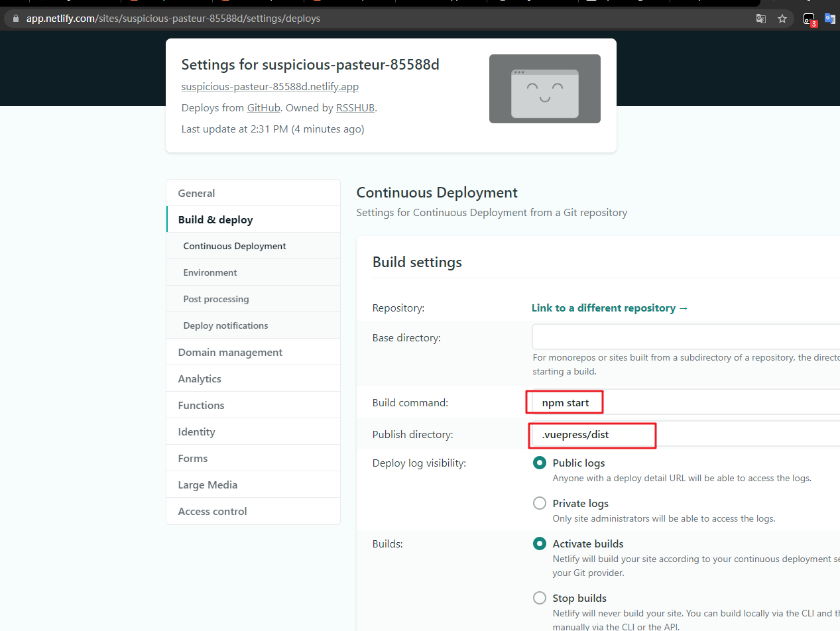Open Identity section

253,431
